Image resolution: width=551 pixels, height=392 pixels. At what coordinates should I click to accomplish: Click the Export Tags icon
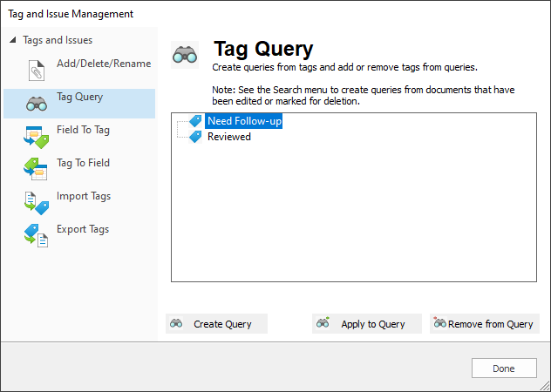pos(36,236)
